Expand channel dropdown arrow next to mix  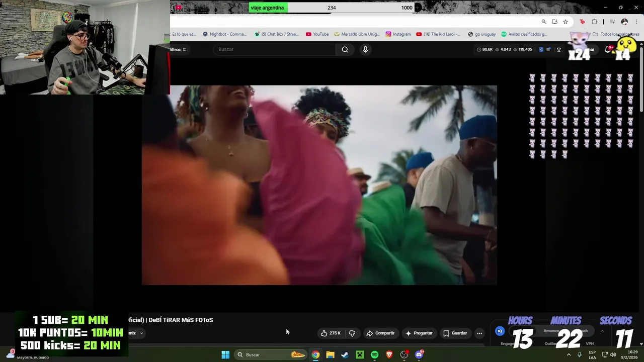coord(141,333)
